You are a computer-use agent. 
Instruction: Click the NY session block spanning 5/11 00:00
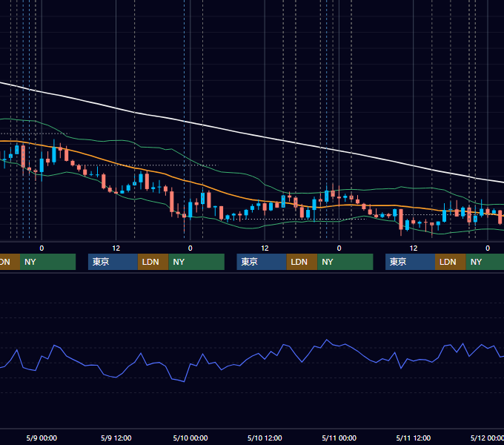[x=345, y=262]
